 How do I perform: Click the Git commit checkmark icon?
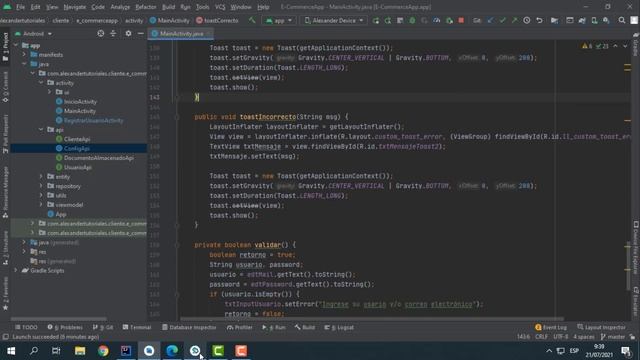[502, 20]
